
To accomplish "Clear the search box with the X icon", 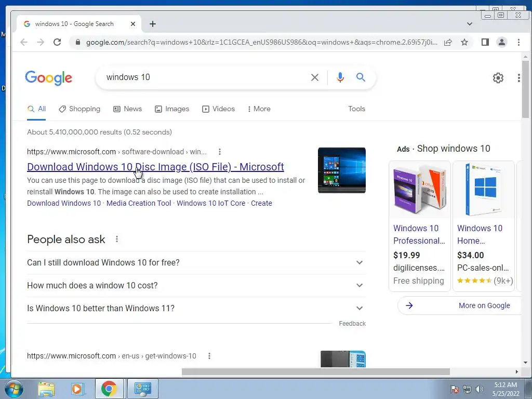I will (x=314, y=77).
